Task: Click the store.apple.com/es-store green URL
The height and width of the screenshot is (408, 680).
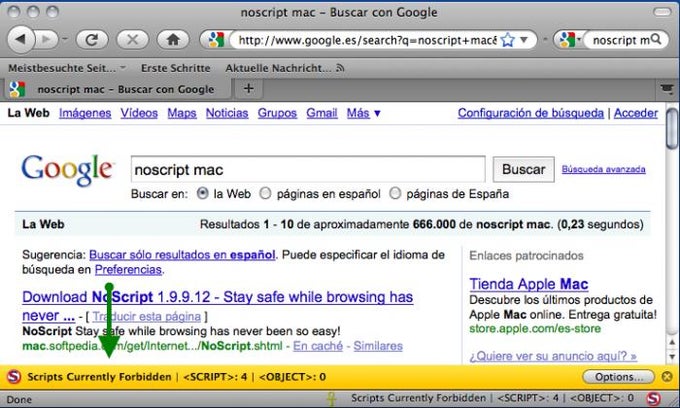Action: pyautogui.click(x=535, y=328)
